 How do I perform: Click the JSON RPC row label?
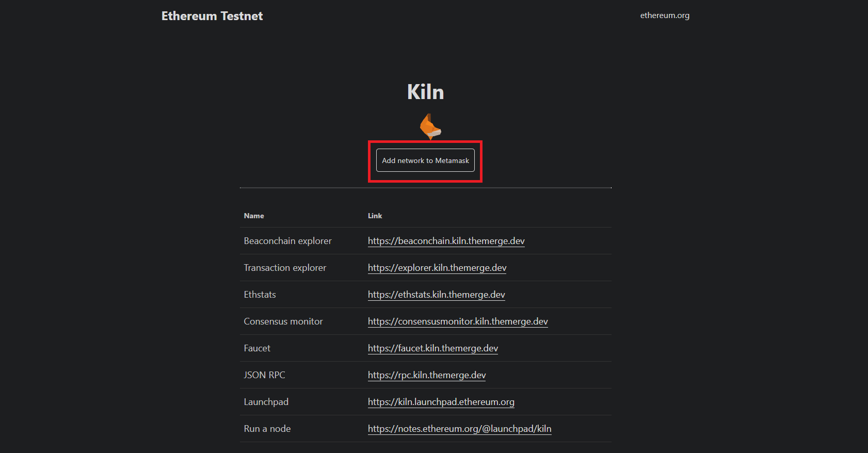265,375
